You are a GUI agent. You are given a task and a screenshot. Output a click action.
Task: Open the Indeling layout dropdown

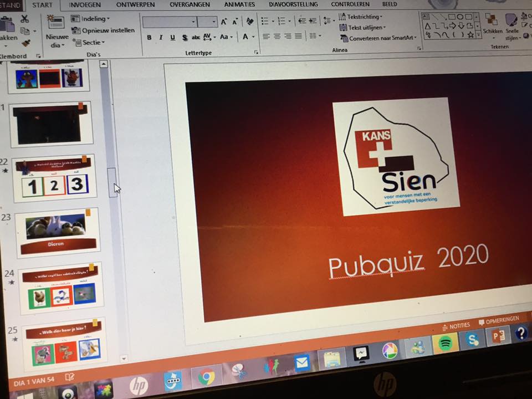(90, 19)
